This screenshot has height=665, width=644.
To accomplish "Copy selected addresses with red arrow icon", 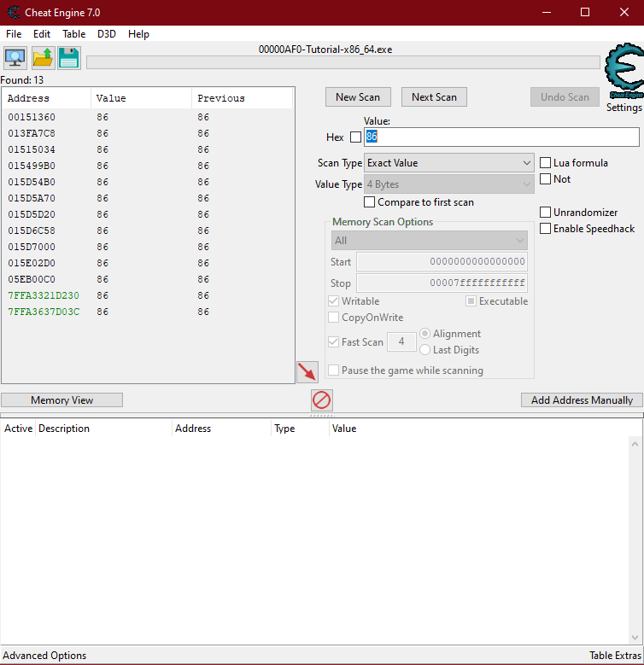I will (x=307, y=372).
